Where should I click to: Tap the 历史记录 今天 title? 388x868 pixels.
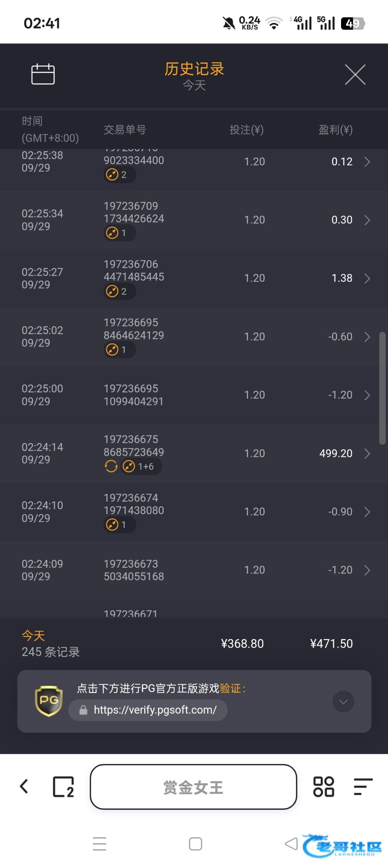coord(194,75)
